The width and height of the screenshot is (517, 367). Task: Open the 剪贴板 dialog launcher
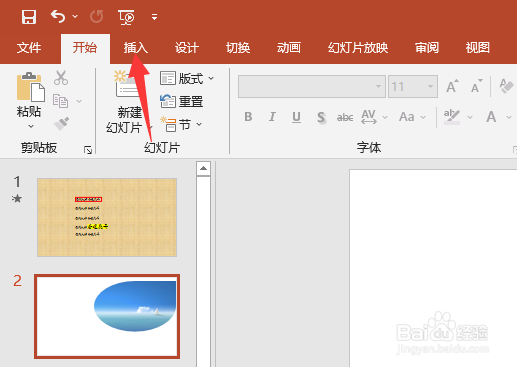pyautogui.click(x=88, y=150)
